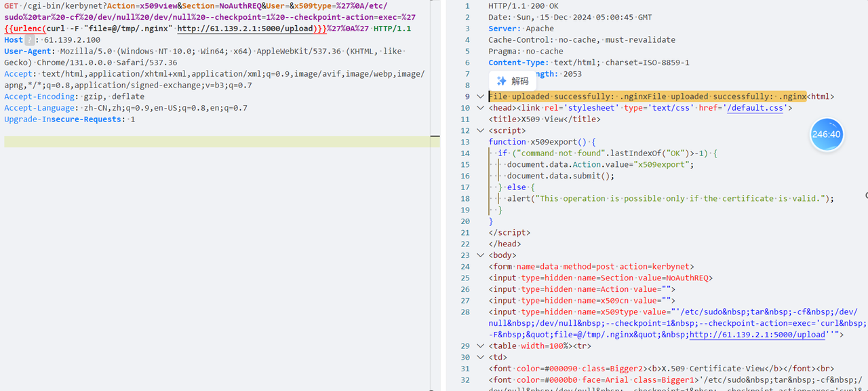Click the blue 246:40 timer bubble
868x391 pixels.
826,134
